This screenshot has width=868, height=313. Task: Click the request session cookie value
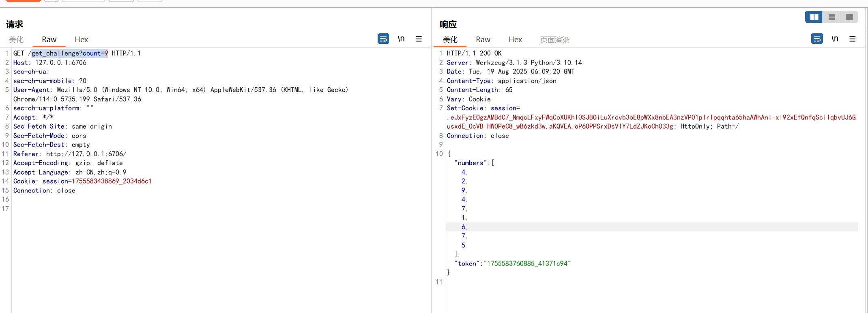pyautogui.click(x=112, y=181)
